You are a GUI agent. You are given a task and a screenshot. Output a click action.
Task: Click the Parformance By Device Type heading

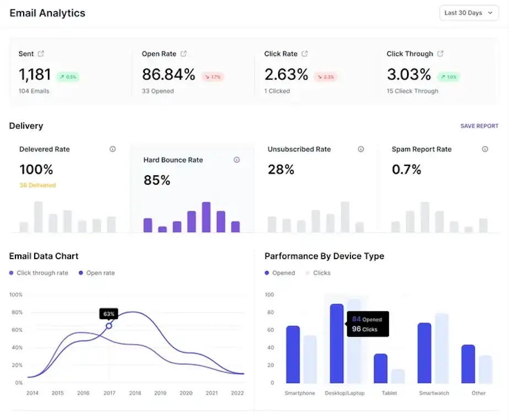coord(324,256)
